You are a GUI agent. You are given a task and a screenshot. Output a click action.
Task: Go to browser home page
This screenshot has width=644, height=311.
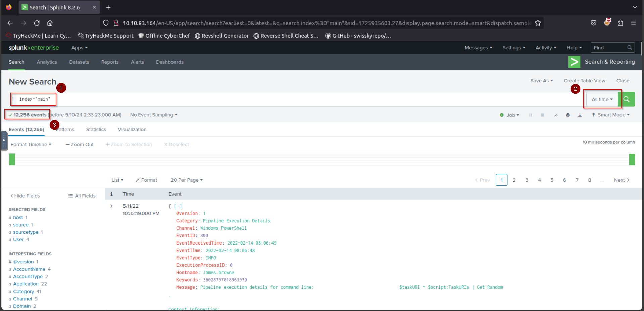(50, 23)
